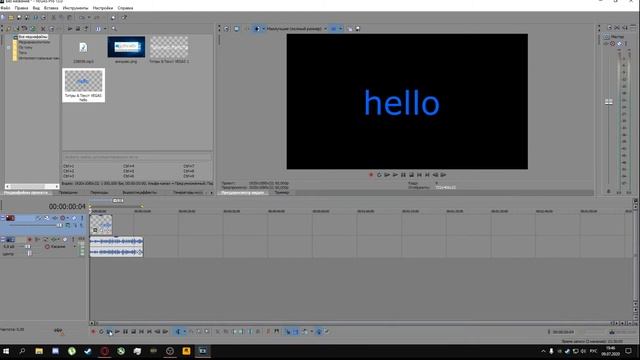Play from start in video preview transport

[387, 175]
